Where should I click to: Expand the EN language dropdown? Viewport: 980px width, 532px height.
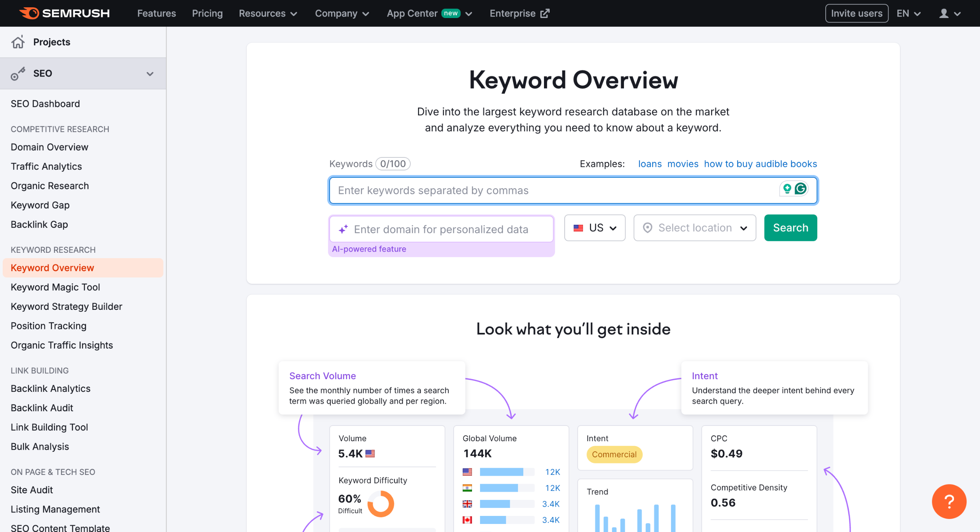click(908, 13)
